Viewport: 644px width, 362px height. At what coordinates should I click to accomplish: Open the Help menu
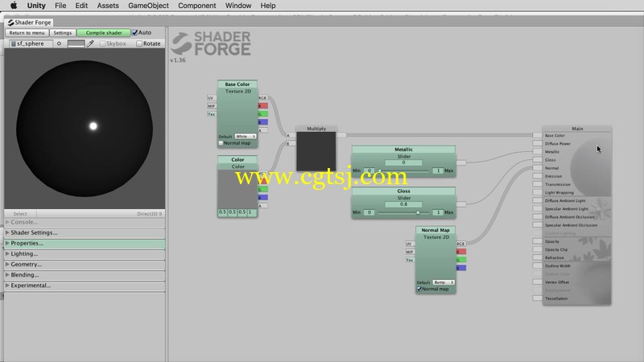click(268, 6)
